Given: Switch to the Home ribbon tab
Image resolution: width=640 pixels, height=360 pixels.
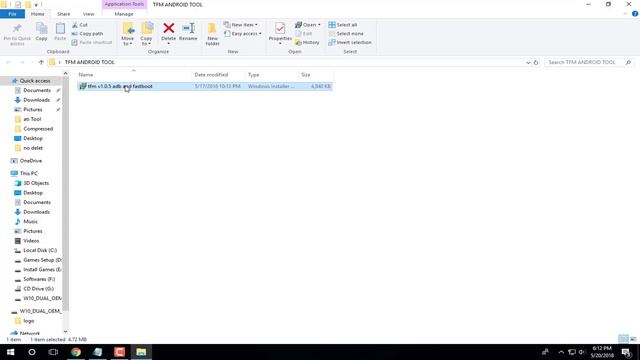Looking at the screenshot, I should click(38, 14).
